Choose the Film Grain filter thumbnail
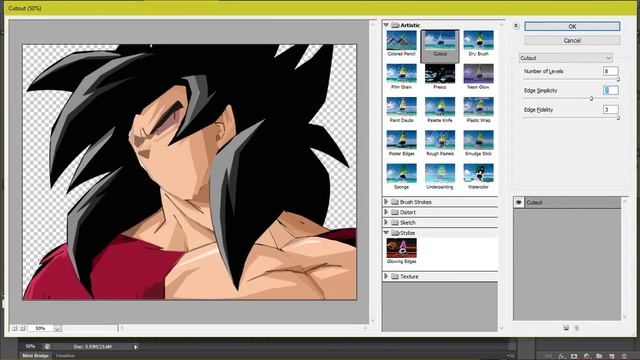 (401, 74)
